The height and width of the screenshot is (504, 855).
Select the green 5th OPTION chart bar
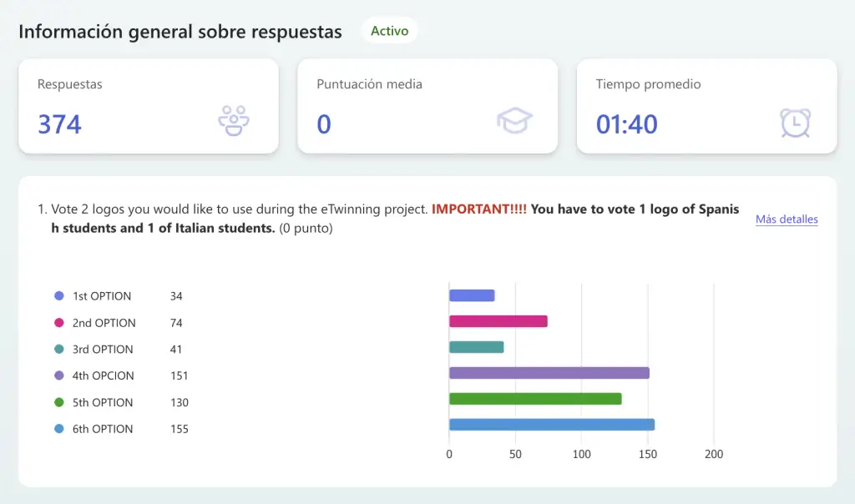(x=535, y=399)
